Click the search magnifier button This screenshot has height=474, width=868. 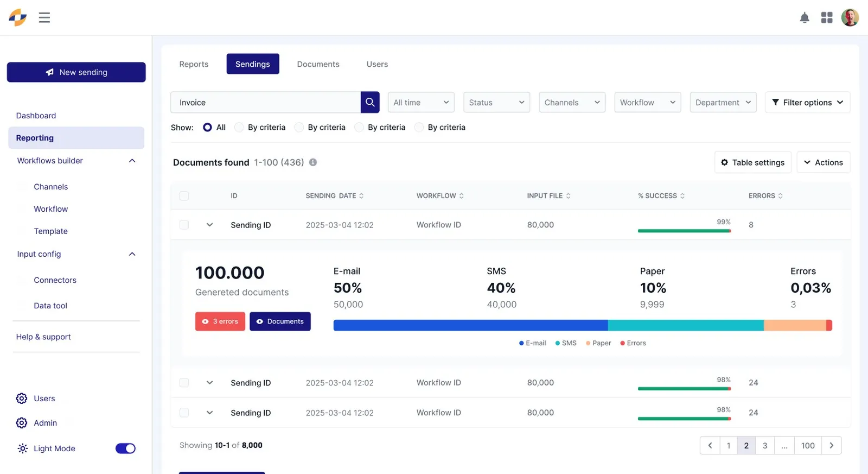[370, 102]
